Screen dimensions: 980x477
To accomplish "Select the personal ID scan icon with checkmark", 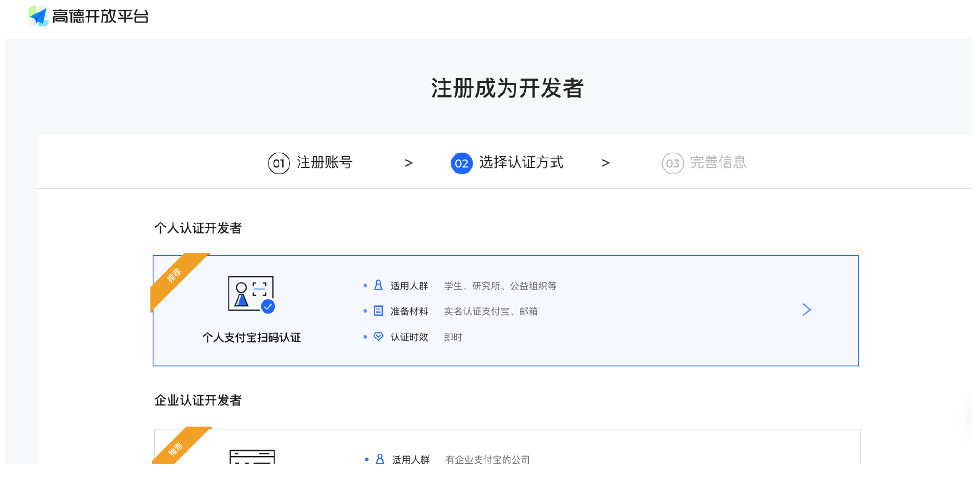I will click(251, 294).
